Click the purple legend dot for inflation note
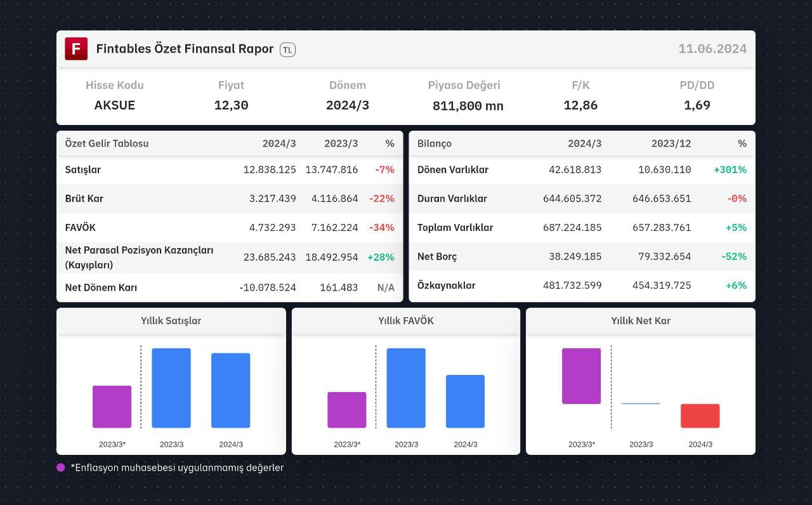Screen dimensions: 812x505 point(61,468)
